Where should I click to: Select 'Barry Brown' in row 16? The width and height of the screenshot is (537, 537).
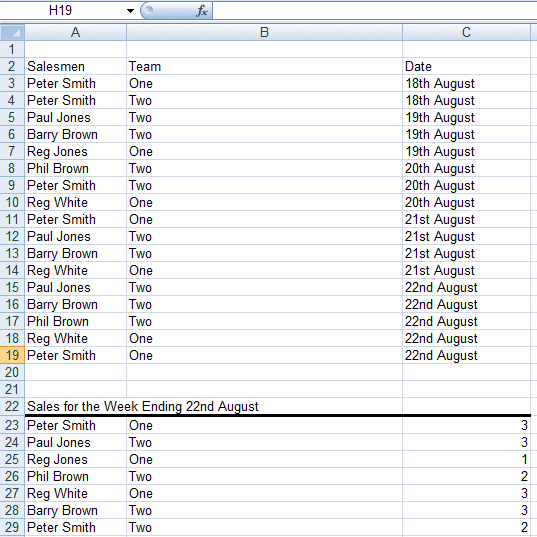click(75, 304)
